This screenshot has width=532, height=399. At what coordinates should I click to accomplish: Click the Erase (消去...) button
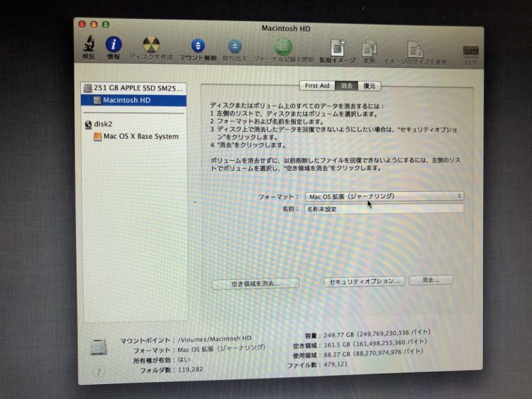(x=431, y=280)
